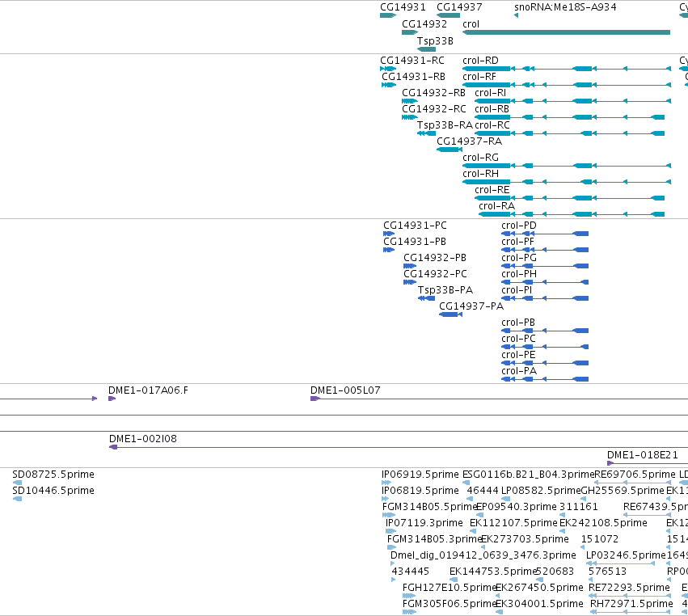This screenshot has height=616, width=688.
Task: Click Dmel_dig_019412_0639_3476.3prime label
Action: click(x=483, y=555)
